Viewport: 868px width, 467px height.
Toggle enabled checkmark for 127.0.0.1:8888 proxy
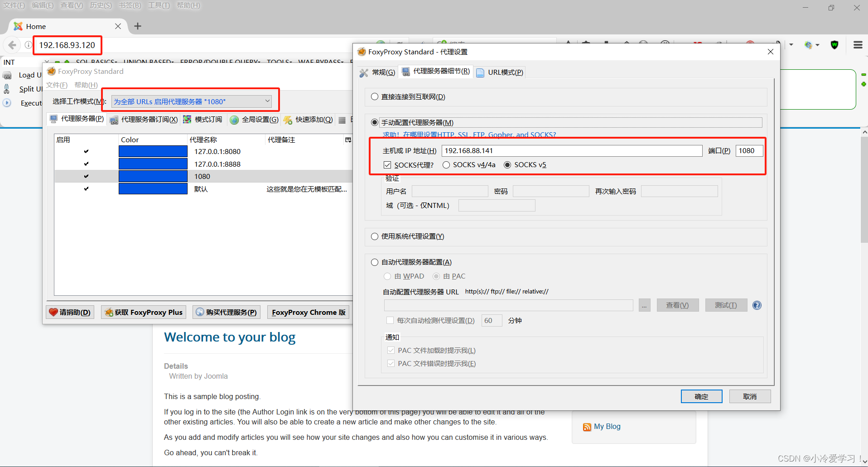86,164
